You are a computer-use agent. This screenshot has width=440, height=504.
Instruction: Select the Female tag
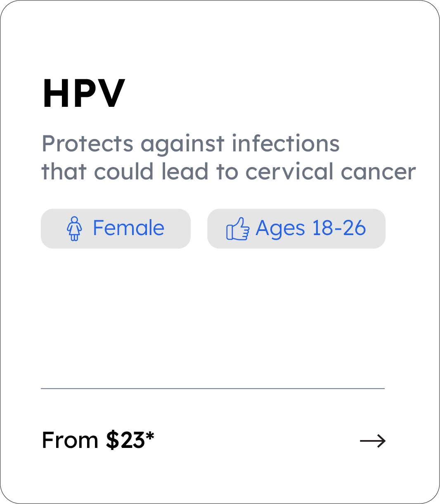(116, 228)
